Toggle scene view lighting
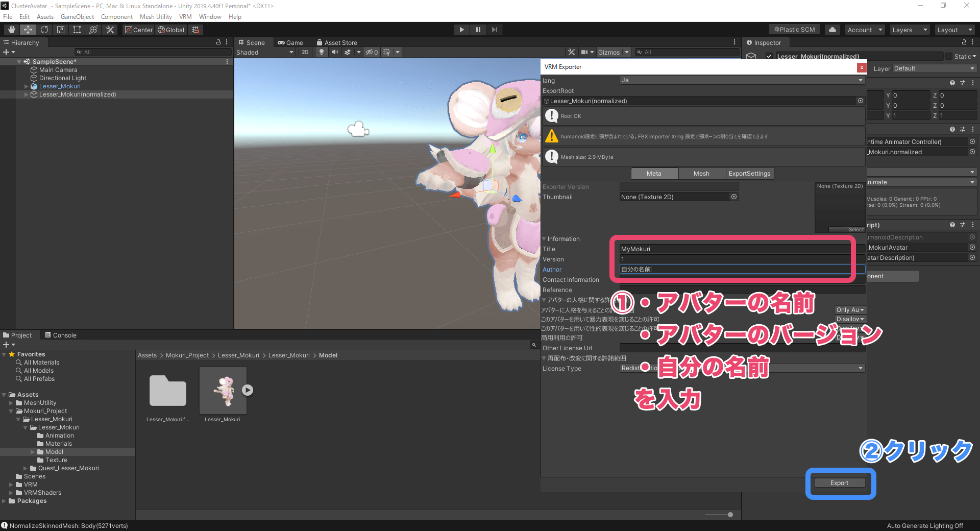 [321, 52]
